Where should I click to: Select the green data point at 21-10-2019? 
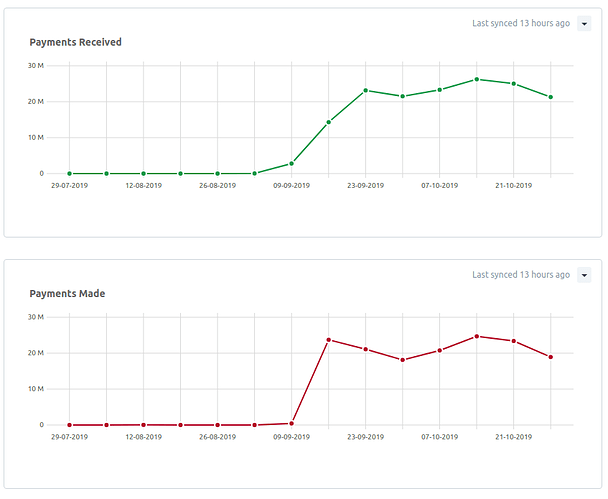[514, 84]
